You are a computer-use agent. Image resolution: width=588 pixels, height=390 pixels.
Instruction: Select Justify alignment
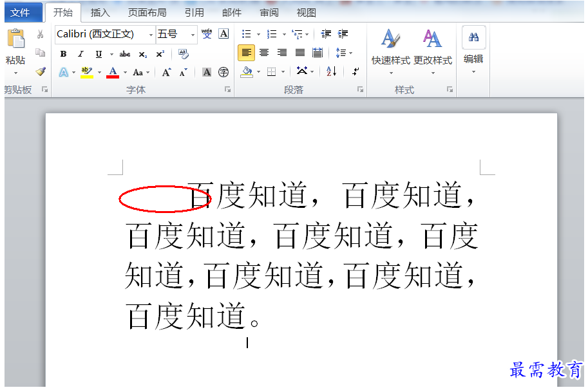click(300, 53)
